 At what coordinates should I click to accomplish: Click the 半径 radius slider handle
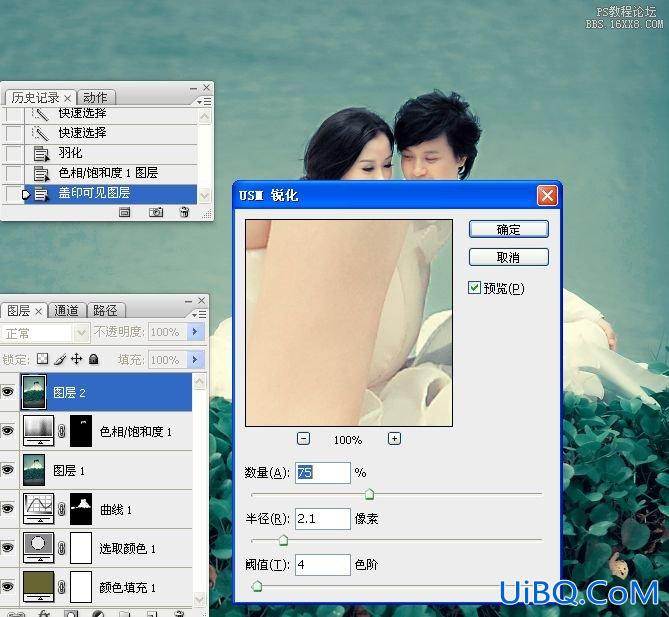(283, 541)
